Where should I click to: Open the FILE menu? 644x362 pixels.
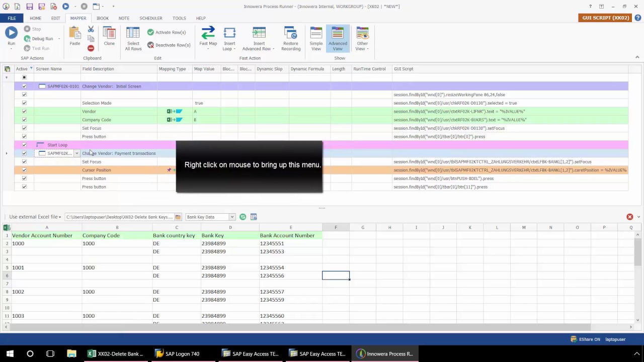tap(12, 18)
